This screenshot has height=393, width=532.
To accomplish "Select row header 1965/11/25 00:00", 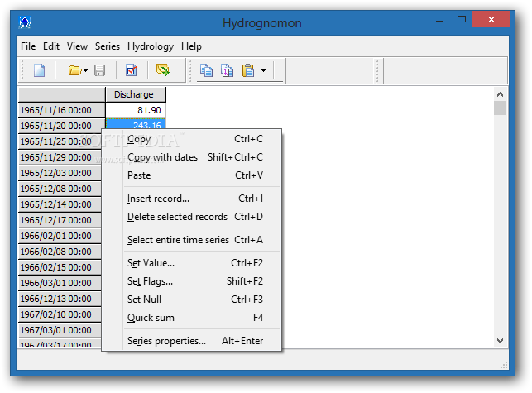I will click(x=60, y=141).
